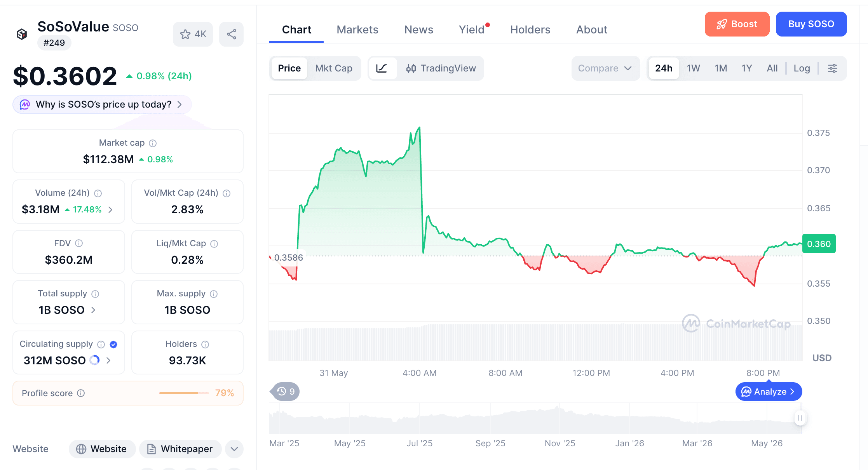Image resolution: width=868 pixels, height=470 pixels.
Task: Click the $112.38M market cap value
Action: pos(108,159)
